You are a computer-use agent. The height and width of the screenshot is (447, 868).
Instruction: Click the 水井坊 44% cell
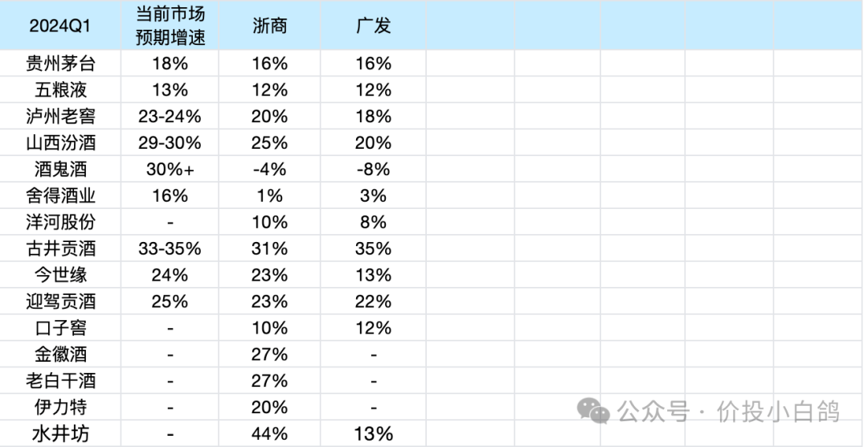(x=269, y=433)
